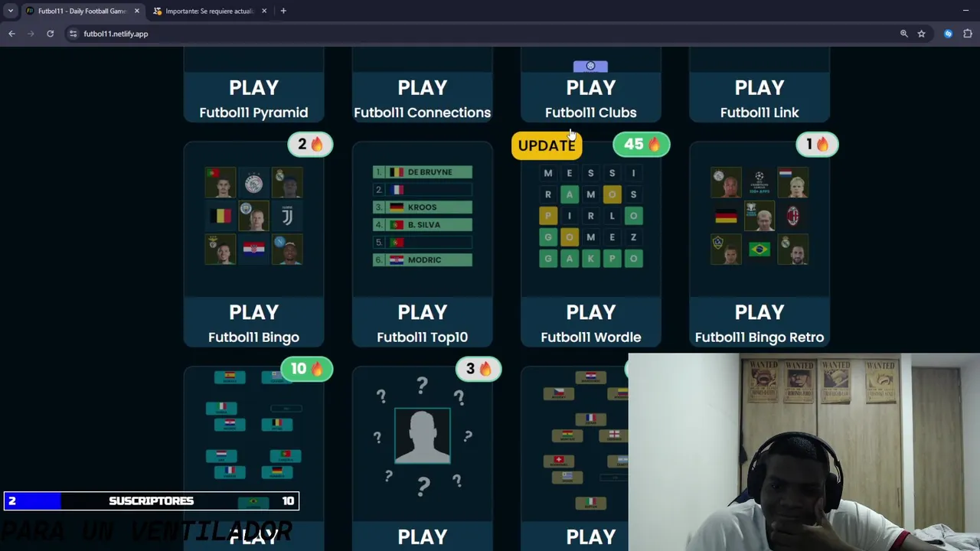Image resolution: width=980 pixels, height=551 pixels.
Task: Play Futbol11 Connections
Action: point(422,88)
